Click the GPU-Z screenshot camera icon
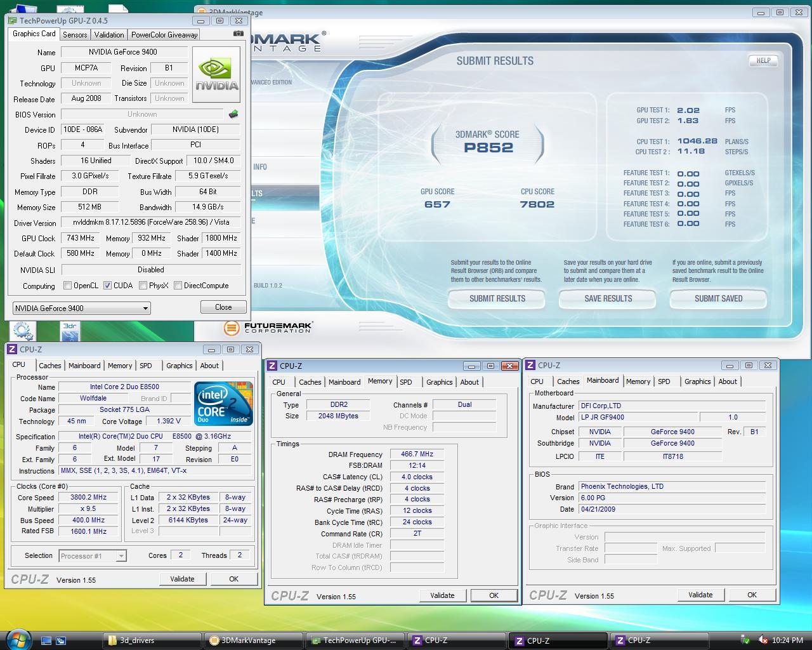812x650 pixels. pyautogui.click(x=239, y=34)
